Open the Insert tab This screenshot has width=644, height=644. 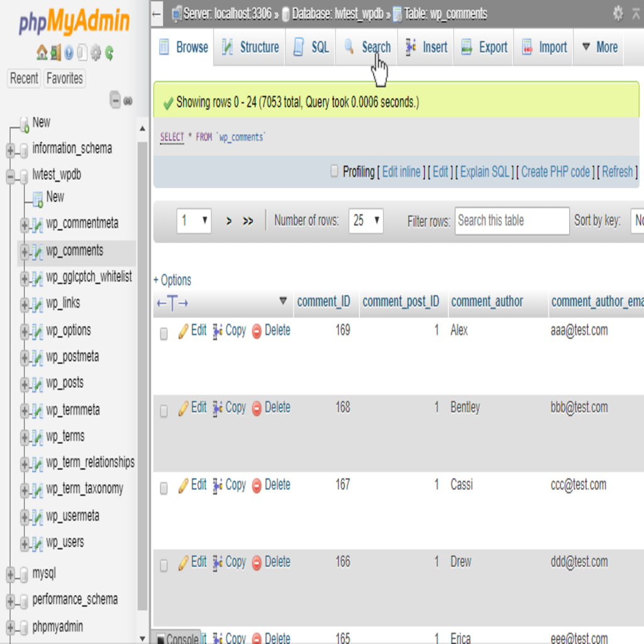click(x=426, y=47)
